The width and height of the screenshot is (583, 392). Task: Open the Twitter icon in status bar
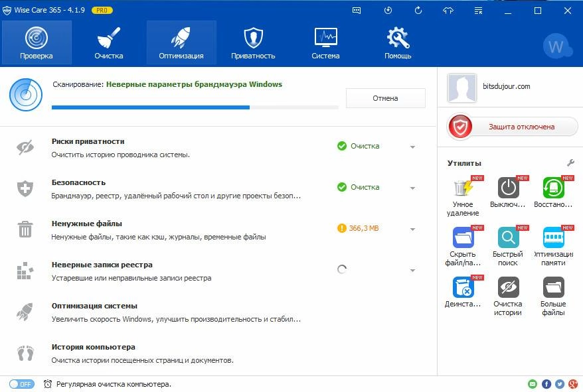tap(560, 384)
